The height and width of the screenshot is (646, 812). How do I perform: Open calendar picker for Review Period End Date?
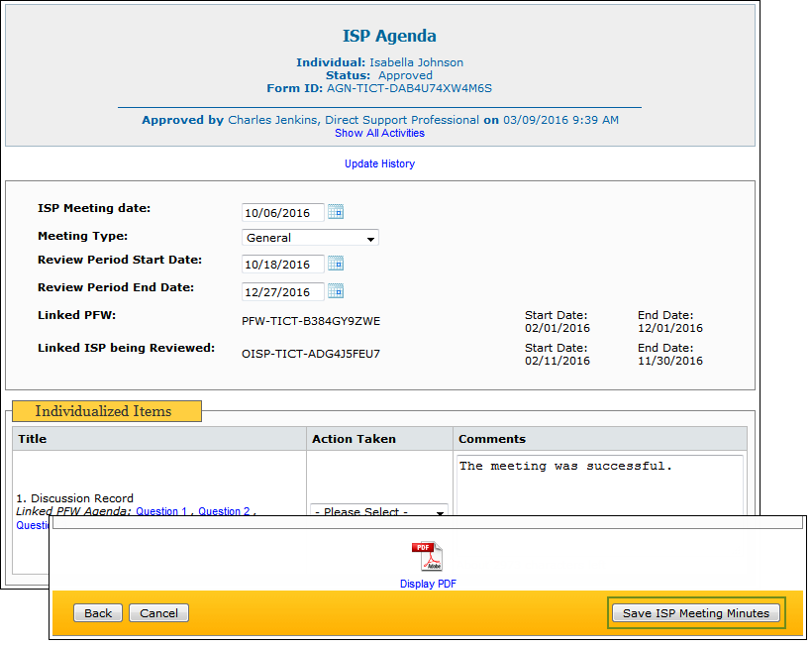click(336, 291)
